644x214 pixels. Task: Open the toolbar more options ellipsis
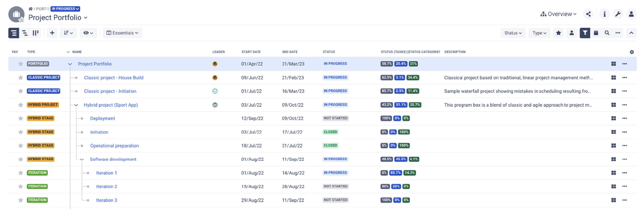(x=618, y=33)
